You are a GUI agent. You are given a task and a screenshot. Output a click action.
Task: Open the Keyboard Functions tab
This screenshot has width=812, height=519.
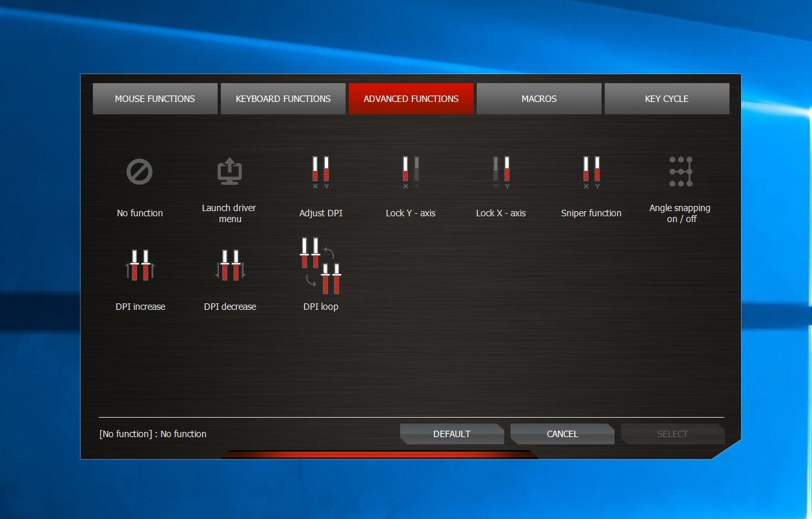point(283,99)
